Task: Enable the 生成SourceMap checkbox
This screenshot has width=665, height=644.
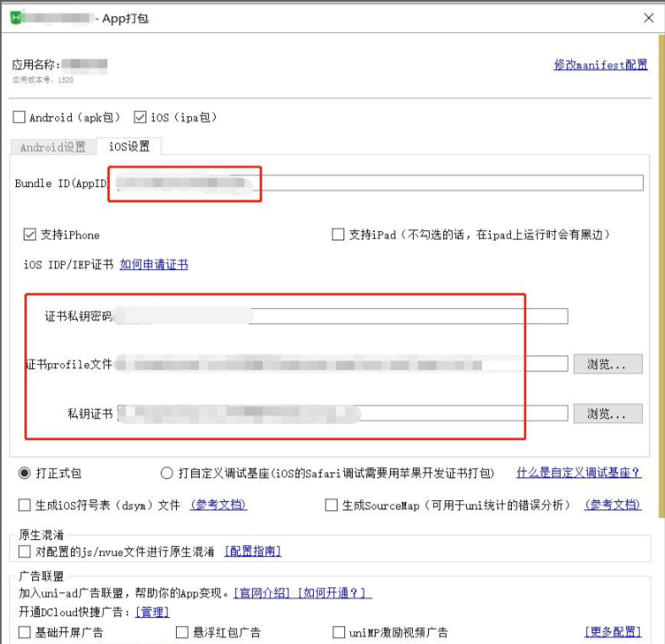Action: point(331,505)
